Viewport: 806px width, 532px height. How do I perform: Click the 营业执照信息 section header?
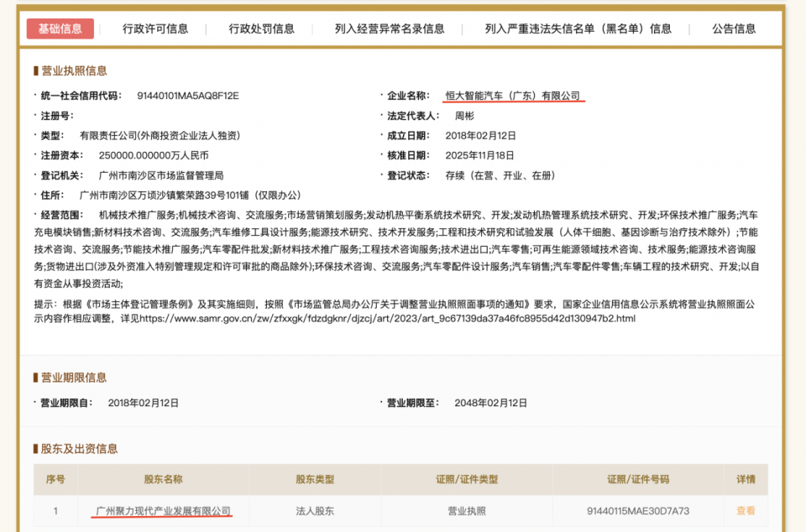[x=72, y=70]
